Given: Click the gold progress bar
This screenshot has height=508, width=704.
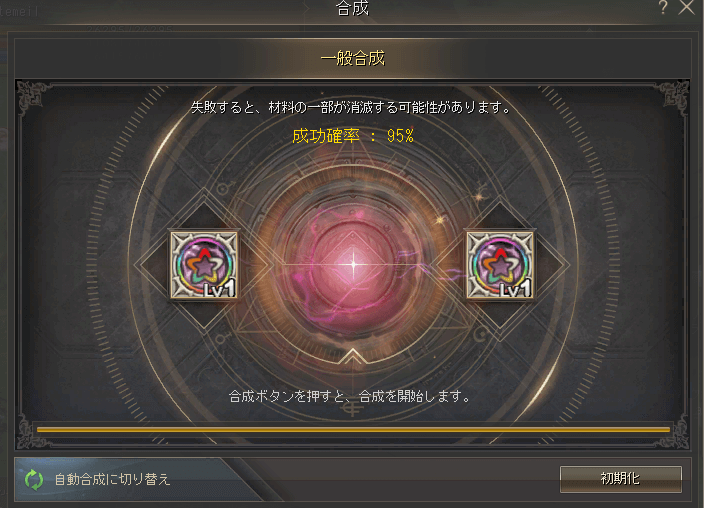Looking at the screenshot, I should coord(353,430).
